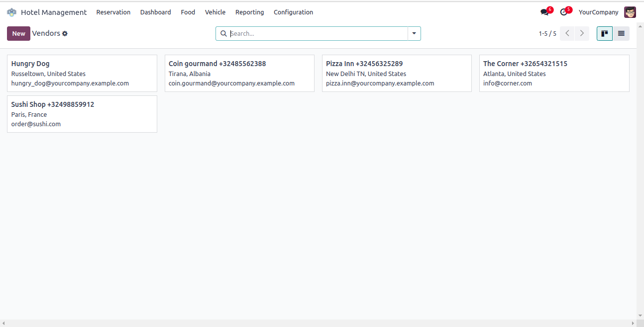This screenshot has height=327, width=644.
Task: Click hungry_dog@yourcompany.example.com email text
Action: pyautogui.click(x=70, y=83)
